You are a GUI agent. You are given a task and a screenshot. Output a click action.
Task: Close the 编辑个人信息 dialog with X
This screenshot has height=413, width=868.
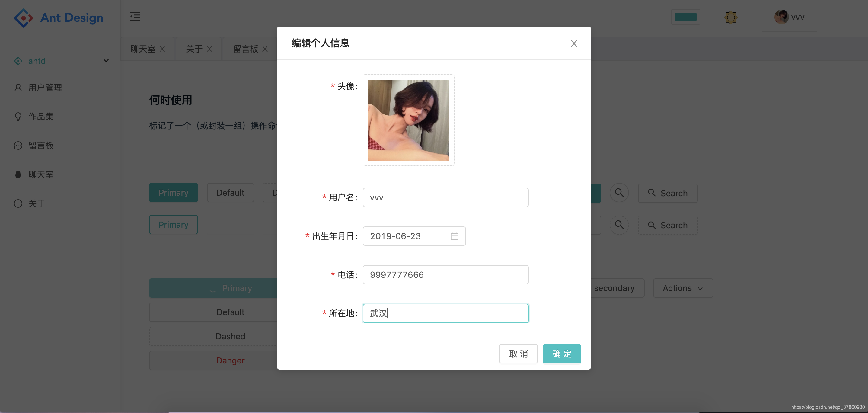[574, 43]
